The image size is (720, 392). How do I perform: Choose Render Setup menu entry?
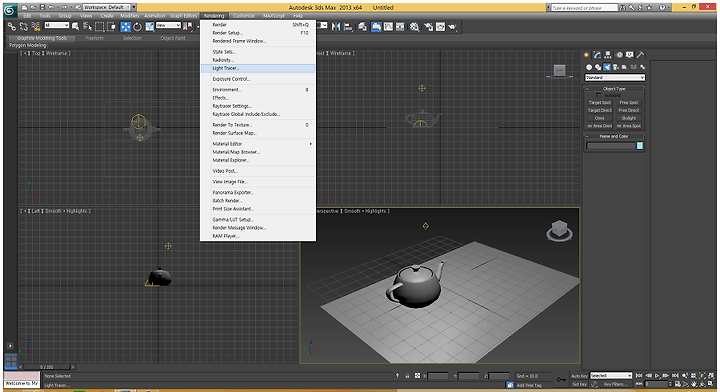pos(258,33)
